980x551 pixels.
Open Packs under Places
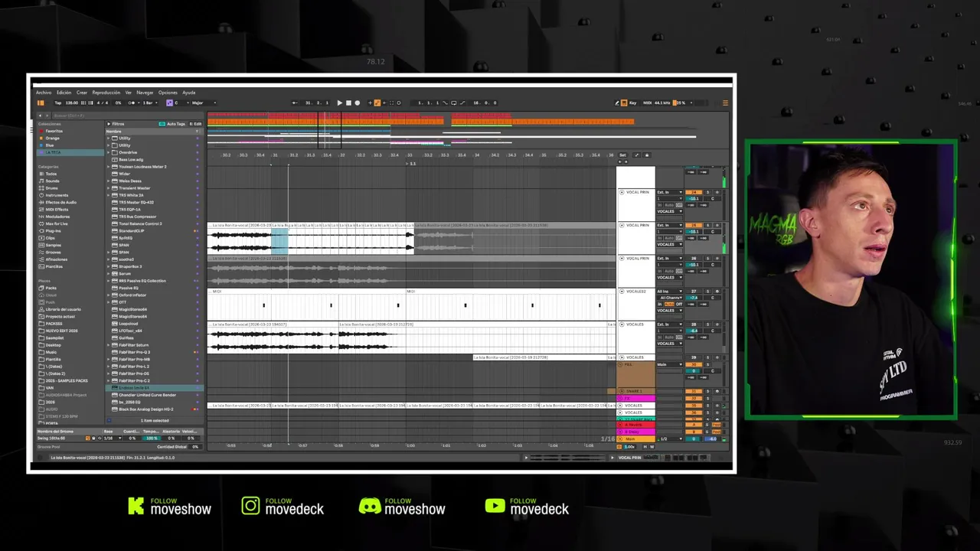pyautogui.click(x=51, y=288)
